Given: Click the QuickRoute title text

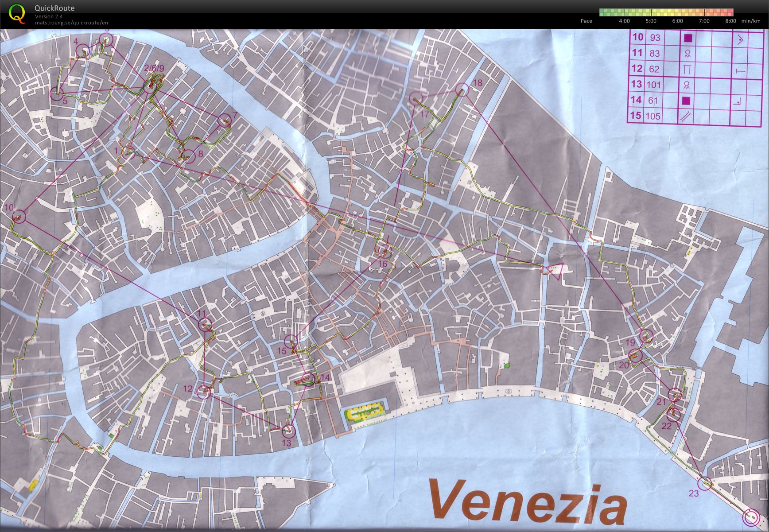Looking at the screenshot, I should coord(54,8).
